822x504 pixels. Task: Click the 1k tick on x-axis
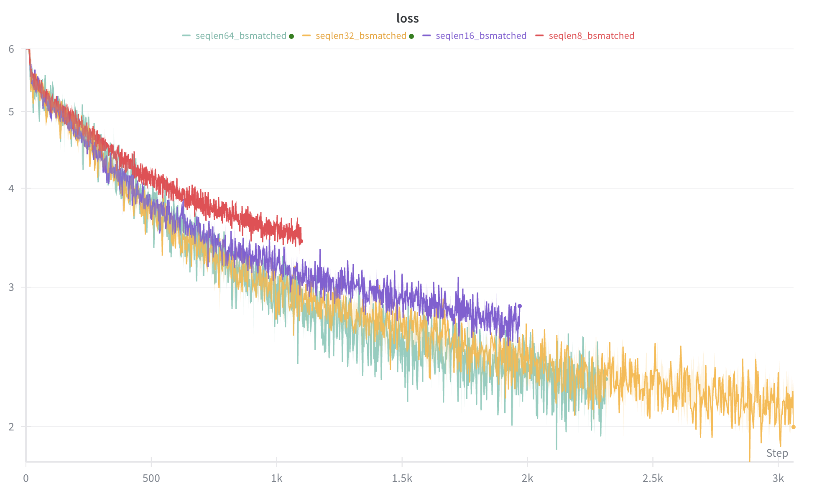coord(276,479)
